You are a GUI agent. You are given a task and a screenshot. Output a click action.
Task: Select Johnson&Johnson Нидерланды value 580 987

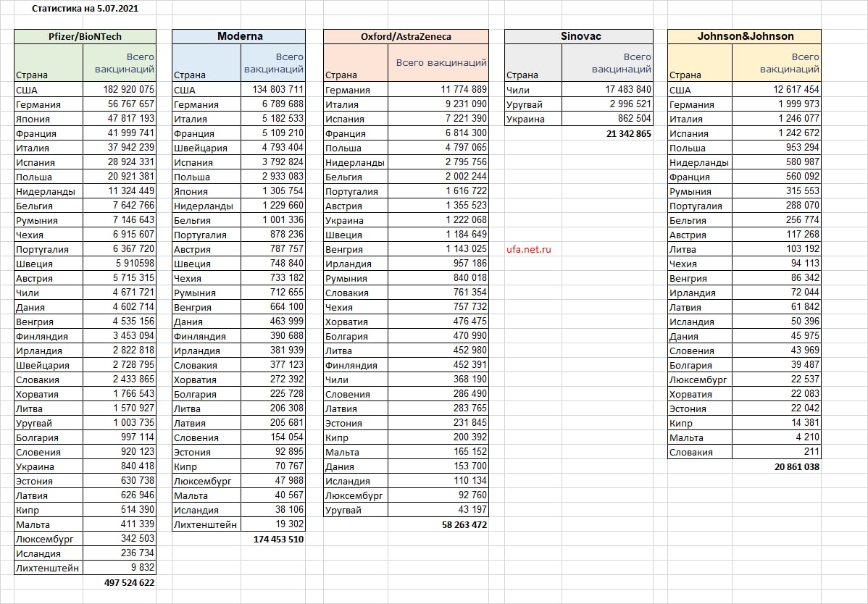pyautogui.click(x=777, y=162)
